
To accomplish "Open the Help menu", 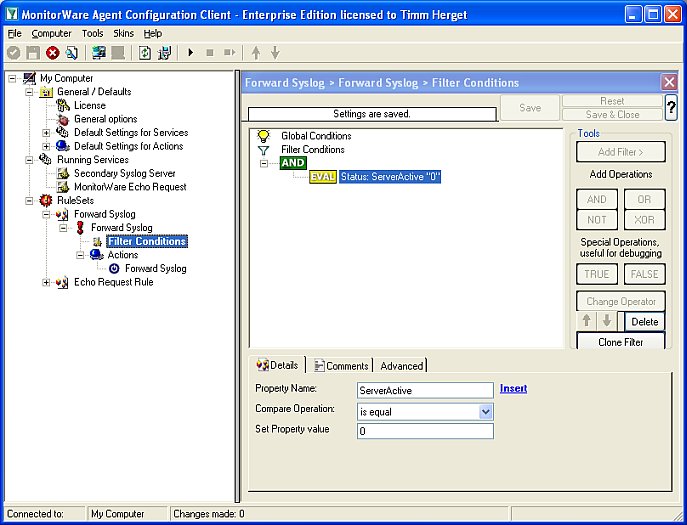I will 153,34.
